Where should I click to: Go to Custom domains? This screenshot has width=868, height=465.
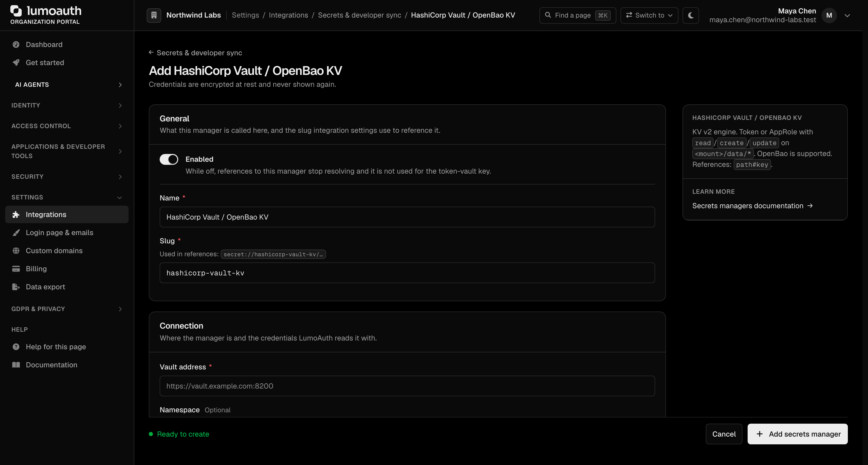[x=67, y=251]
